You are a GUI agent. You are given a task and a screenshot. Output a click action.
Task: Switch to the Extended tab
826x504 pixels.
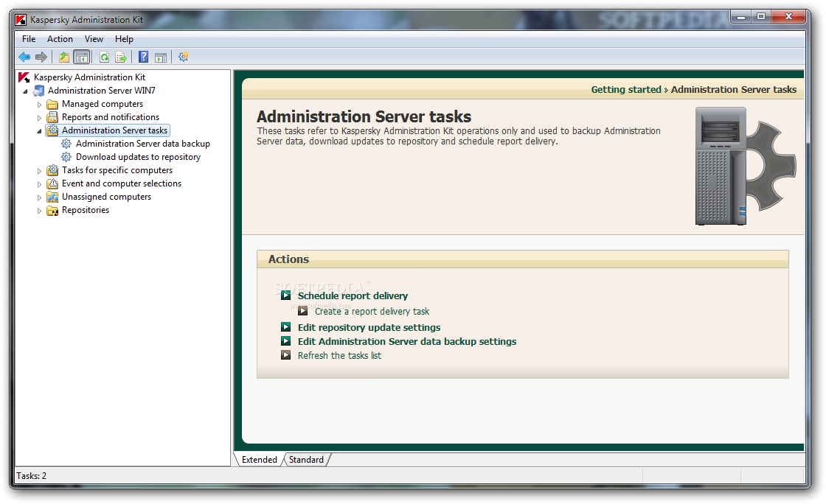[259, 459]
